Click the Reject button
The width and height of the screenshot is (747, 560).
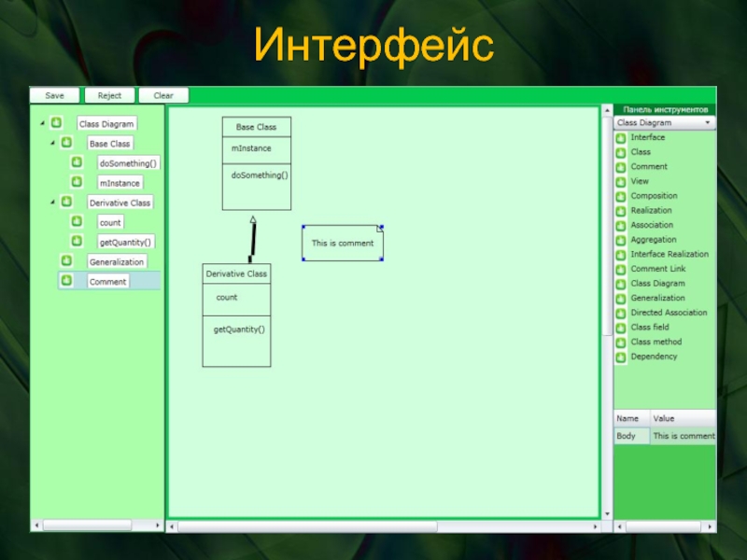pyautogui.click(x=109, y=95)
